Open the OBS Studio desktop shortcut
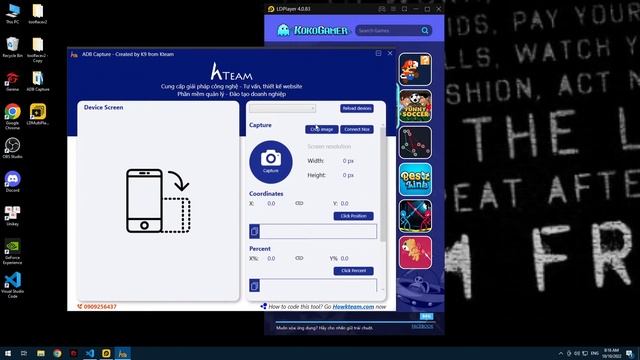The width and height of the screenshot is (640, 360). tap(13, 148)
